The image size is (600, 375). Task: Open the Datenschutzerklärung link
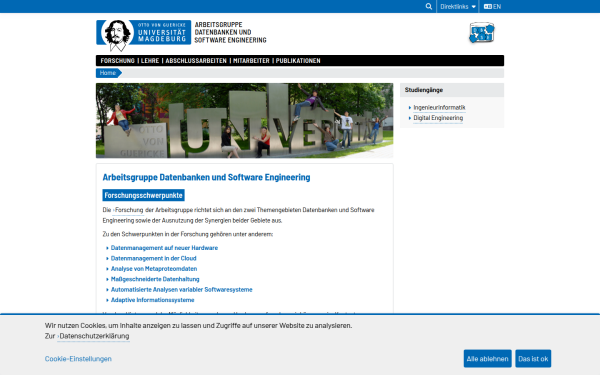pyautogui.click(x=94, y=336)
